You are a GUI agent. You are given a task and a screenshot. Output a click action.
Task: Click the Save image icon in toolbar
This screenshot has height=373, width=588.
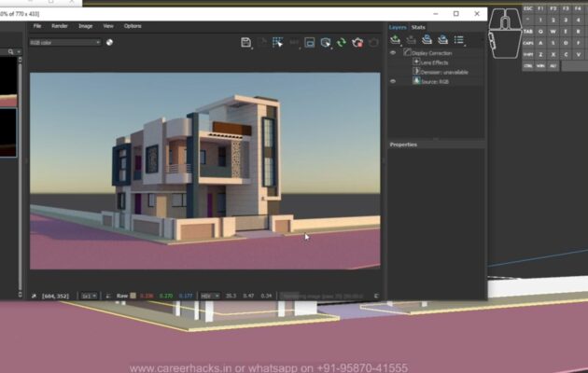tap(245, 42)
